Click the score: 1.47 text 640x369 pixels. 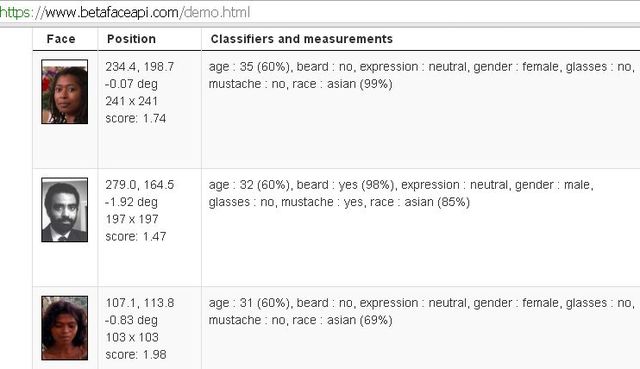(x=136, y=236)
